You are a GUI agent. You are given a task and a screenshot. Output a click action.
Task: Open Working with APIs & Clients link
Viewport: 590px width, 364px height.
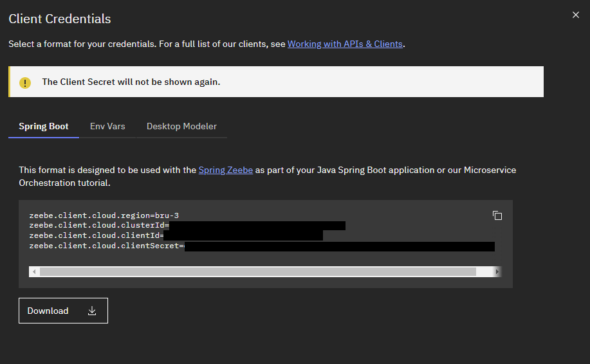pyautogui.click(x=345, y=44)
